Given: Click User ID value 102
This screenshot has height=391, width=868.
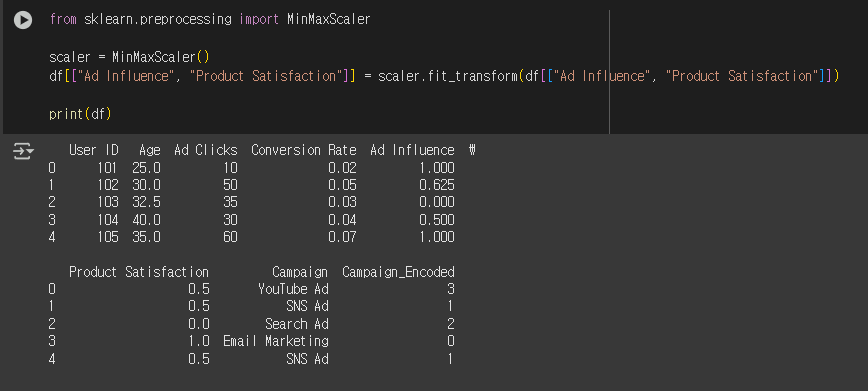Looking at the screenshot, I should 107,185.
